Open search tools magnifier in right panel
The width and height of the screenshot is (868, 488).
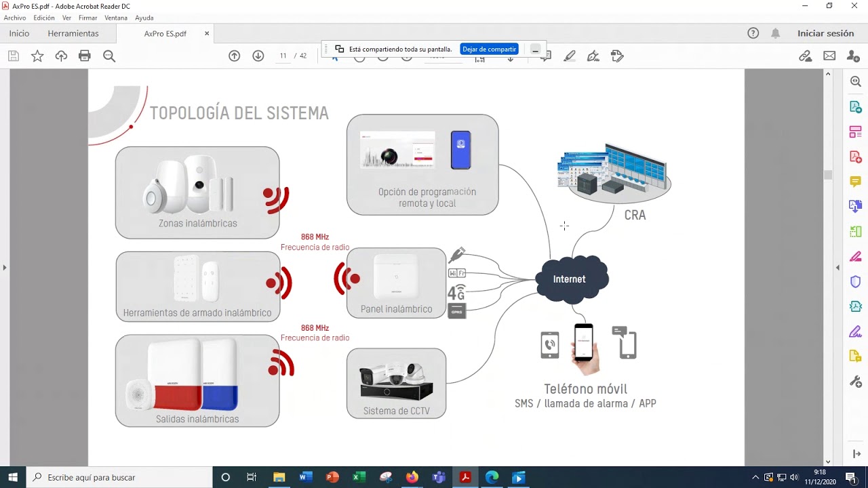click(x=856, y=81)
